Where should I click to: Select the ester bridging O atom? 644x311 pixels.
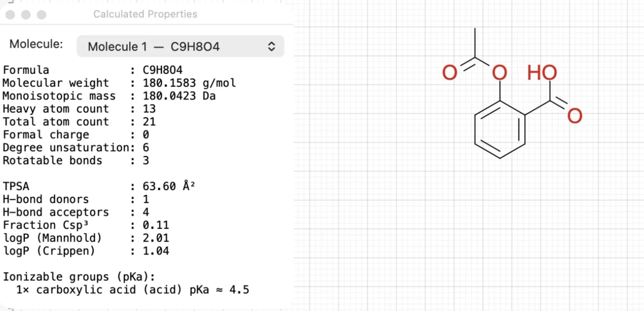click(500, 73)
